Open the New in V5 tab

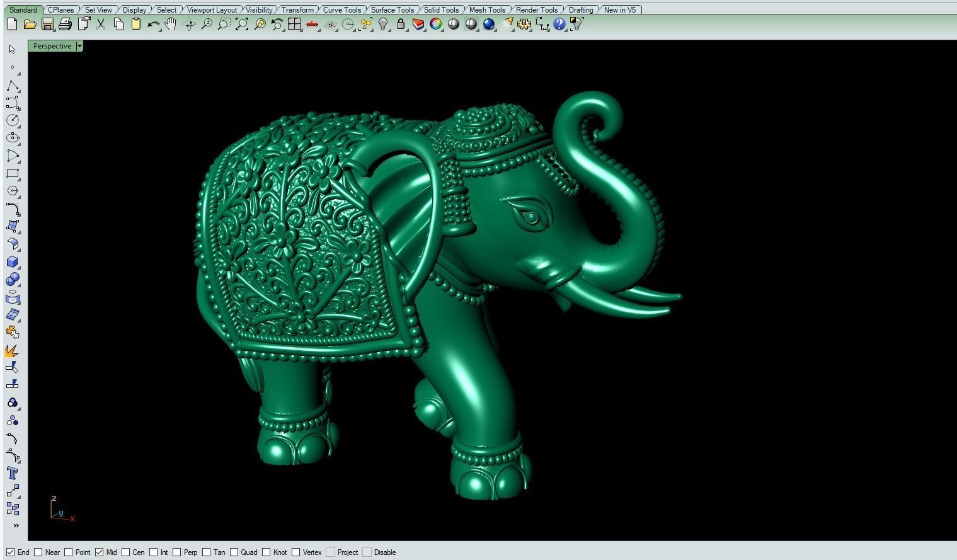pyautogui.click(x=620, y=10)
